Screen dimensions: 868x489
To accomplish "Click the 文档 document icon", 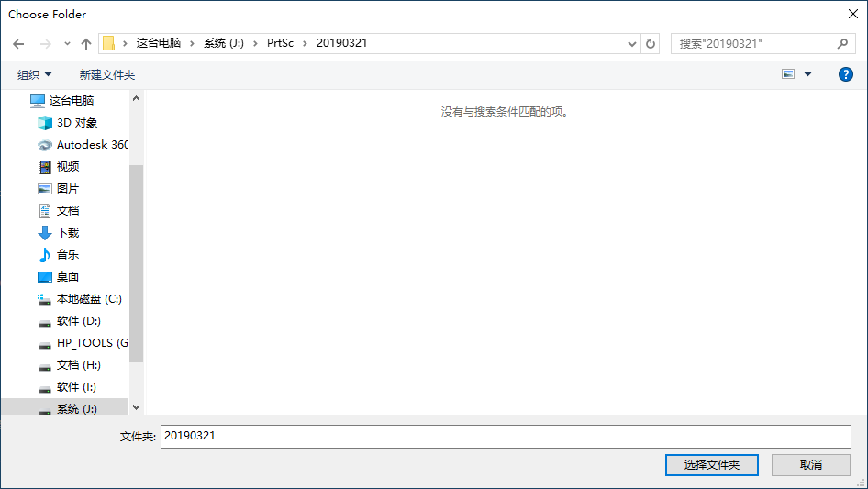I will coord(45,210).
